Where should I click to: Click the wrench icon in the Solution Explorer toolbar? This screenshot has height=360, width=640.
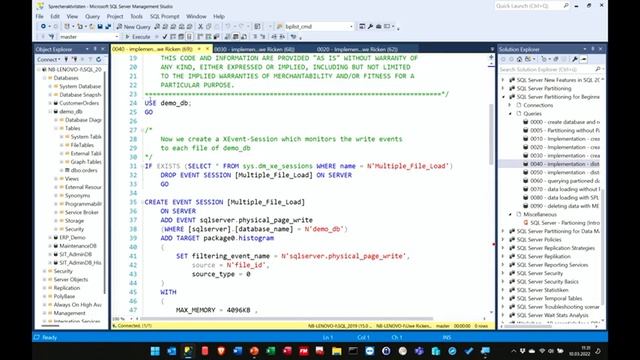(575, 60)
